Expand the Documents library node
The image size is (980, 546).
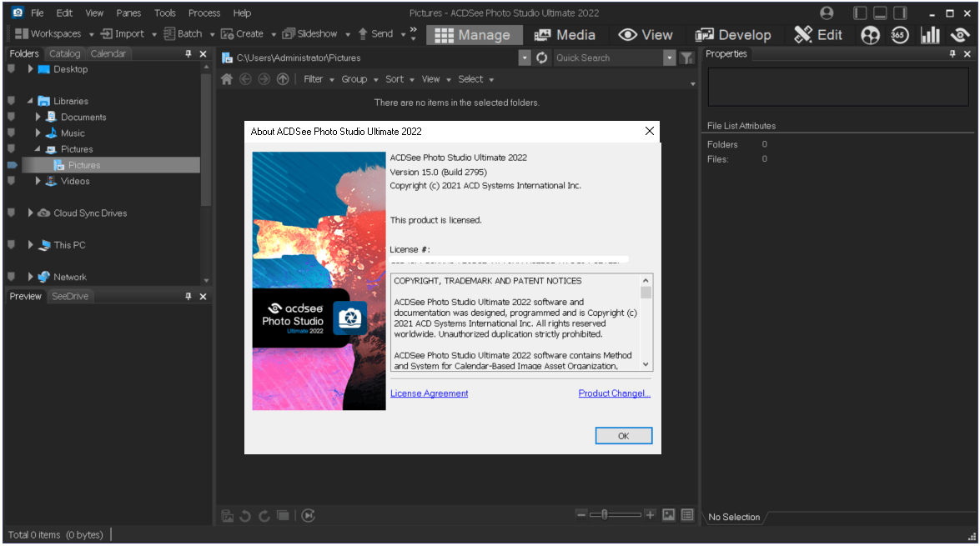pyautogui.click(x=38, y=117)
